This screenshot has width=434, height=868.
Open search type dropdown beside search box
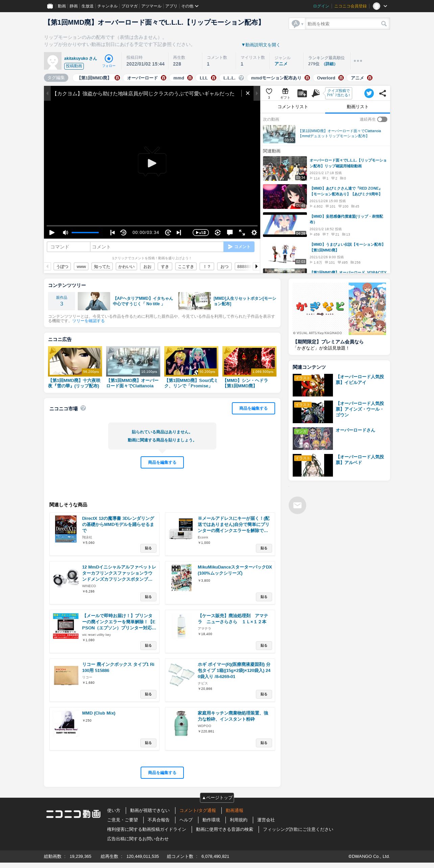[x=297, y=24]
